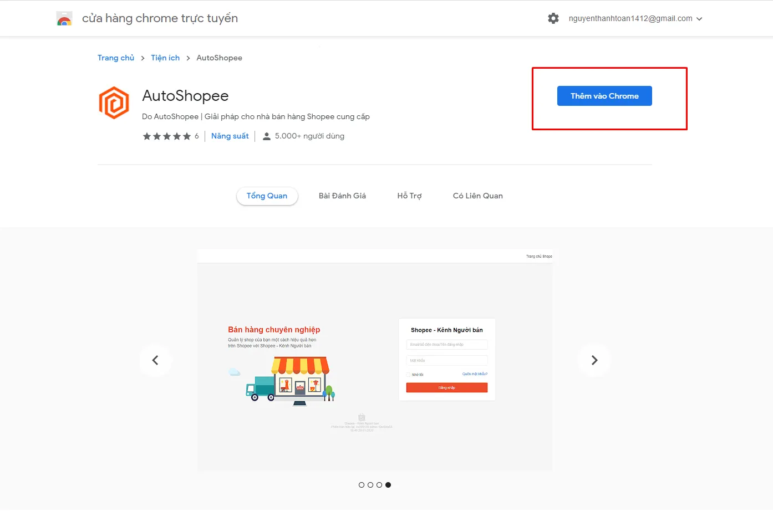
Task: Open the Hỗ Trợ tab
Action: 409,196
